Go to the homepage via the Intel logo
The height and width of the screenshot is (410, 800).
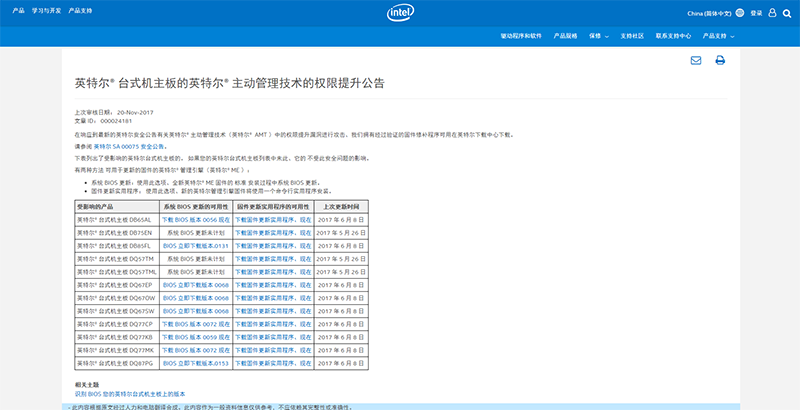[400, 13]
